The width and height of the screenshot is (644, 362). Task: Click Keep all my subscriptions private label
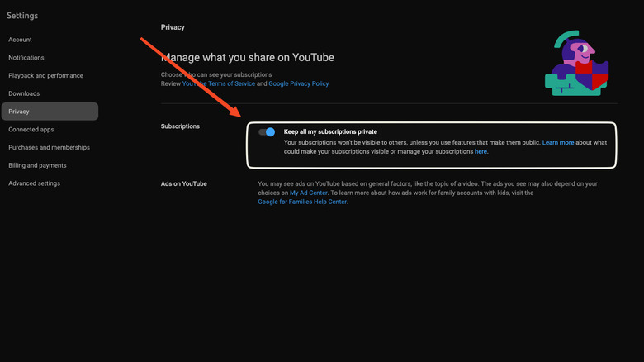point(330,131)
